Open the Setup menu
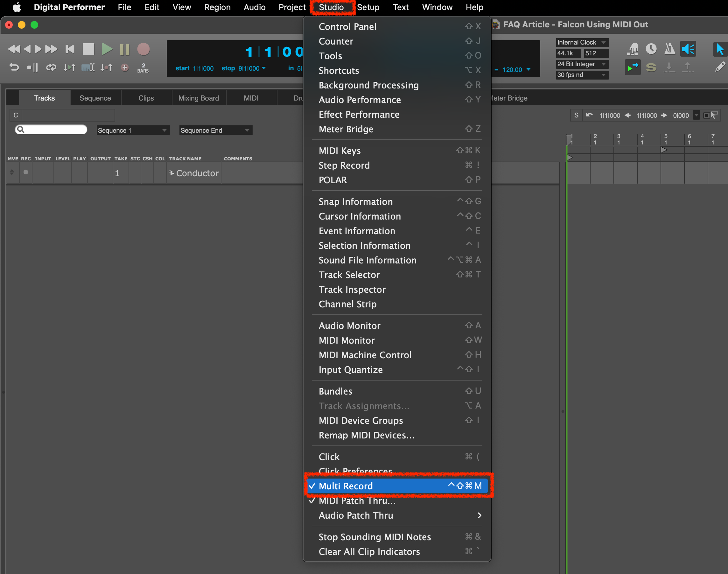 (368, 7)
